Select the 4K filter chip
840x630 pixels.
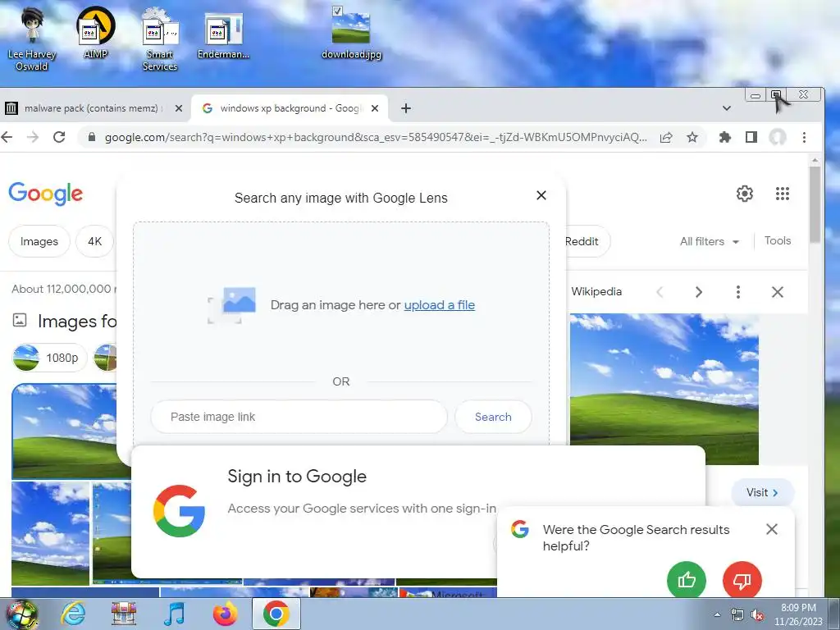[95, 241]
